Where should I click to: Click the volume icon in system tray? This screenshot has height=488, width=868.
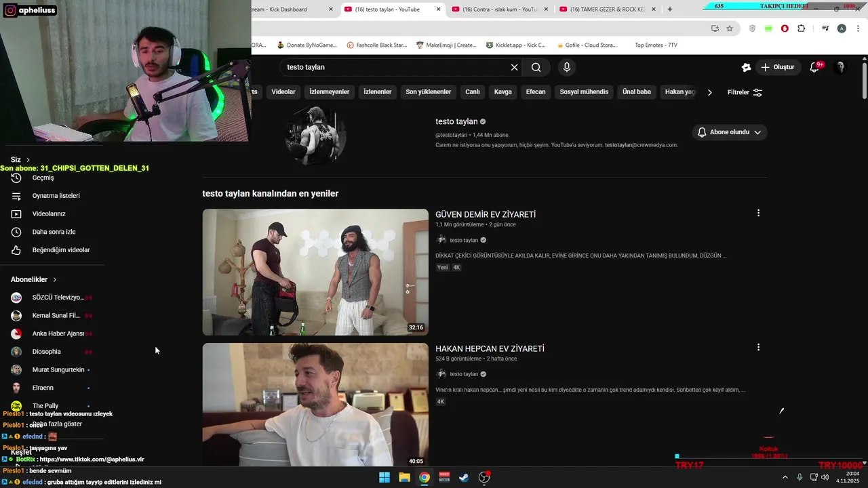point(825,477)
